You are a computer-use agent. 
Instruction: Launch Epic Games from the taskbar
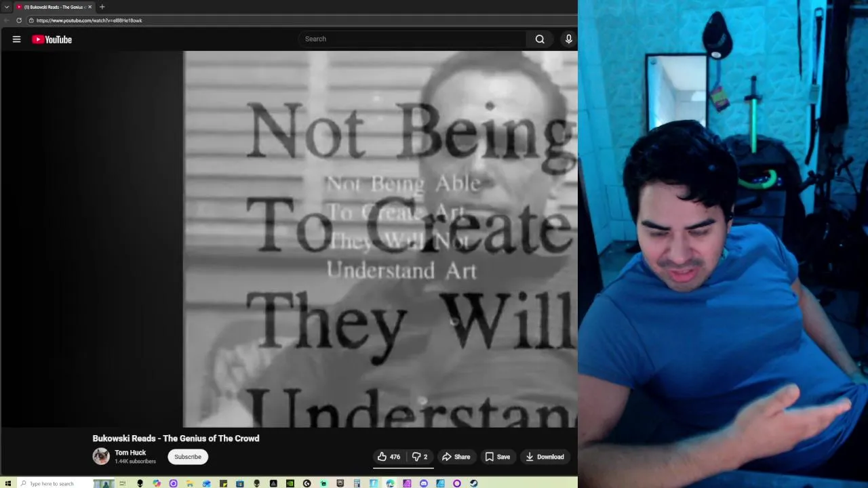tap(340, 483)
